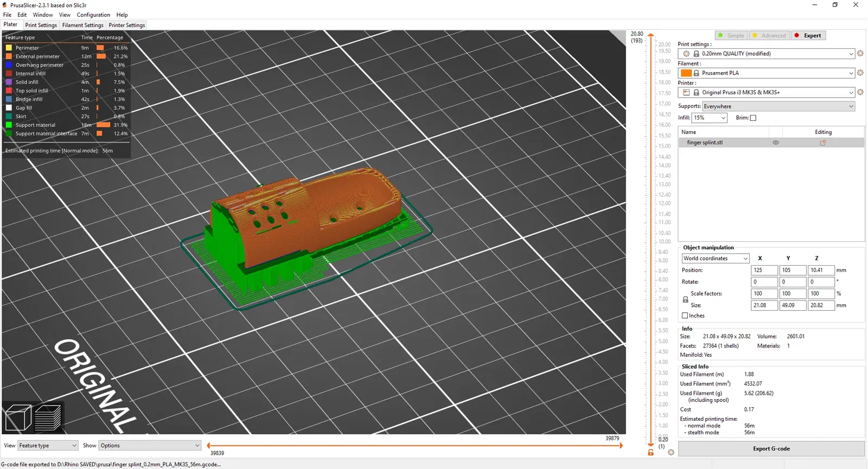Click the lock icon beside 0.20mm QUALITY
The image size is (868, 469).
pos(697,54)
